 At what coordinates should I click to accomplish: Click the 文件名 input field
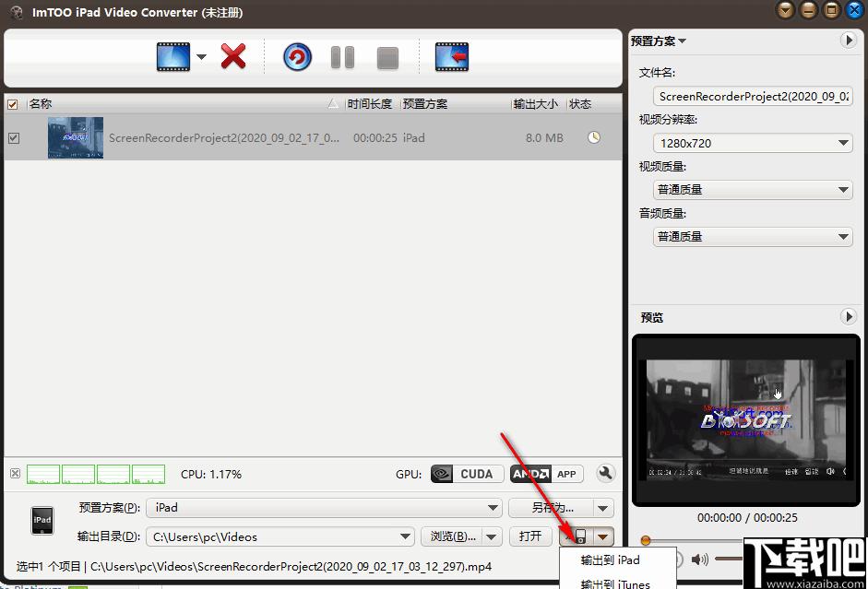[753, 96]
